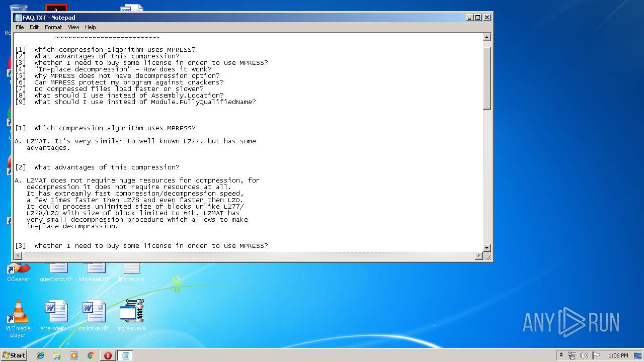Click the Action Center flag icon

[x=596, y=355]
